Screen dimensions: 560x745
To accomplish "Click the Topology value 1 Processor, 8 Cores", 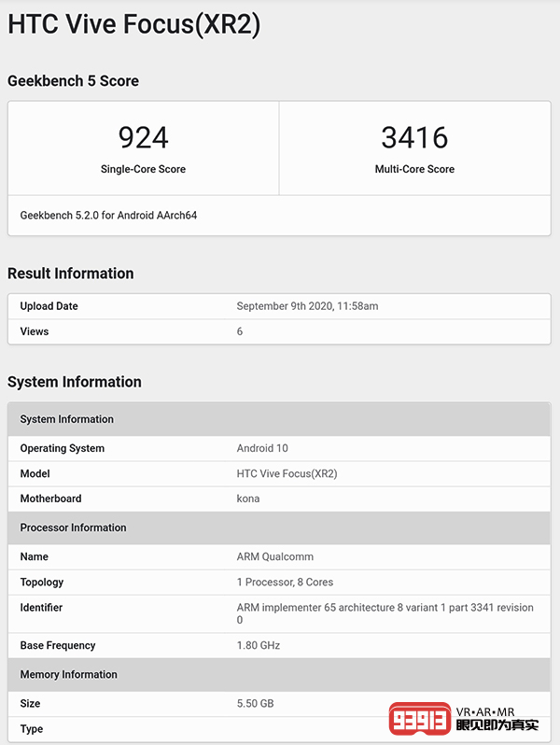I will click(285, 582).
